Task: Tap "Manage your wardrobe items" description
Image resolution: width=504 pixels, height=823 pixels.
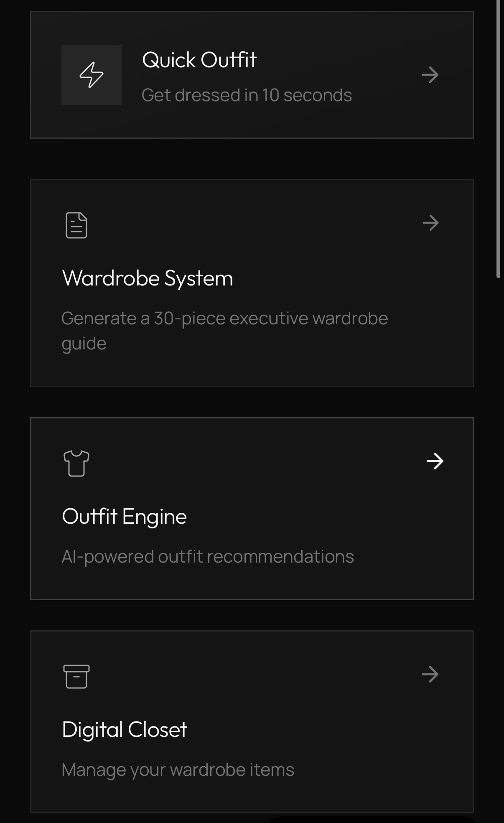Action: [178, 770]
